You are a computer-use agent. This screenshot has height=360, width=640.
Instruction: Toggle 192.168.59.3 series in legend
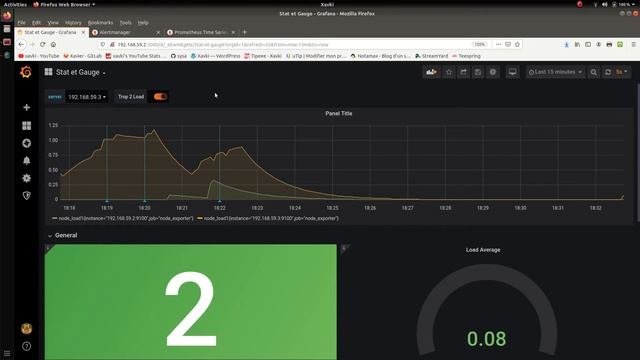point(268,218)
